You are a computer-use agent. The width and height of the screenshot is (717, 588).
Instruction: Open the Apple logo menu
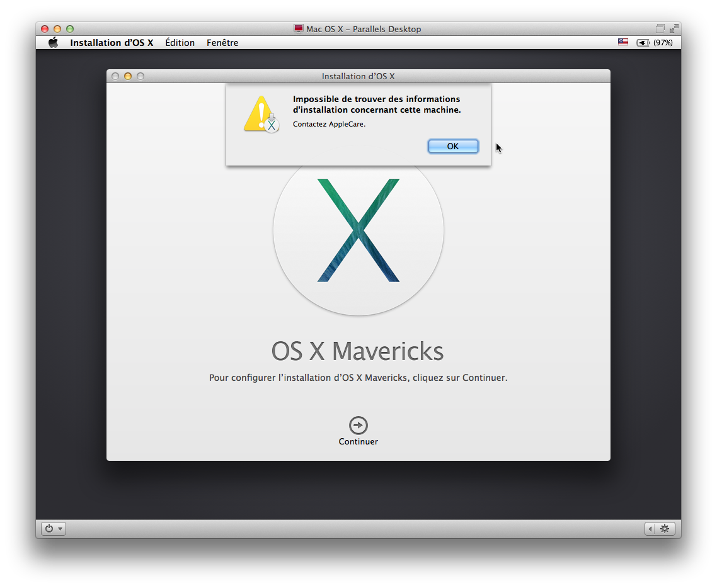(54, 43)
